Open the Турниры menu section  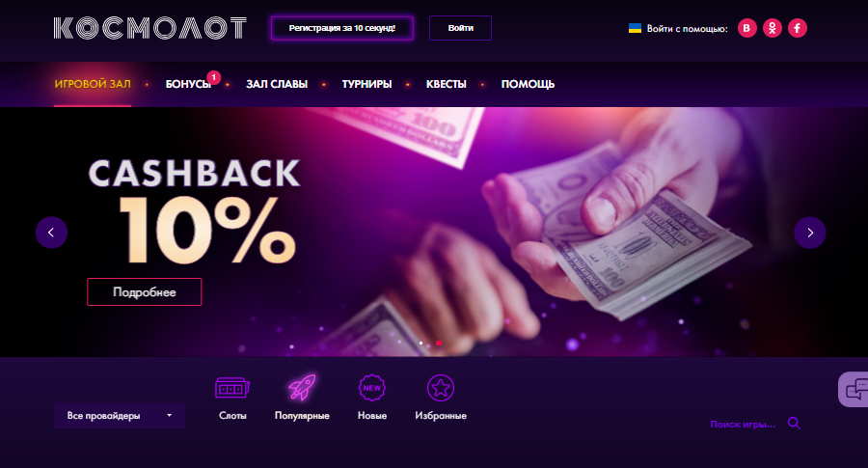pyautogui.click(x=366, y=84)
